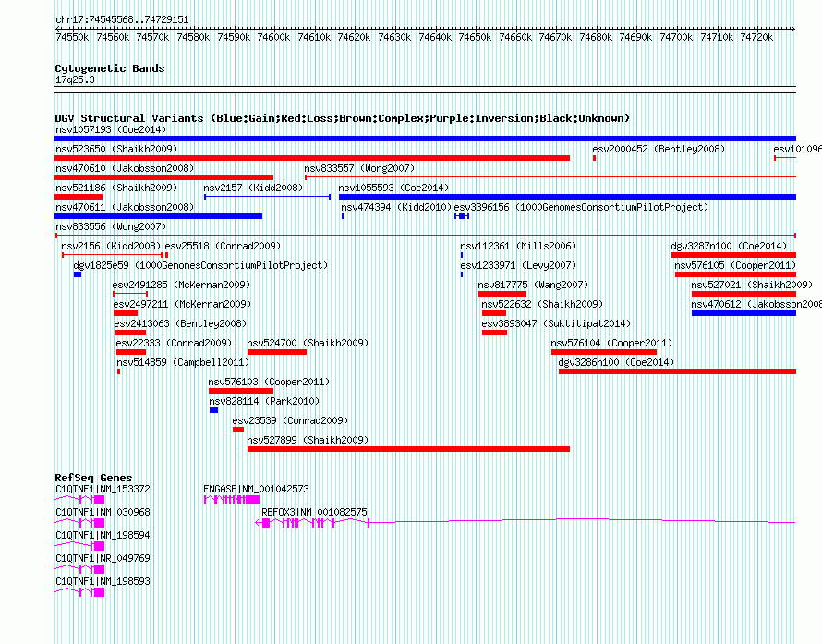
Task: Click the DGV Structural Variants track title
Action: (x=342, y=118)
